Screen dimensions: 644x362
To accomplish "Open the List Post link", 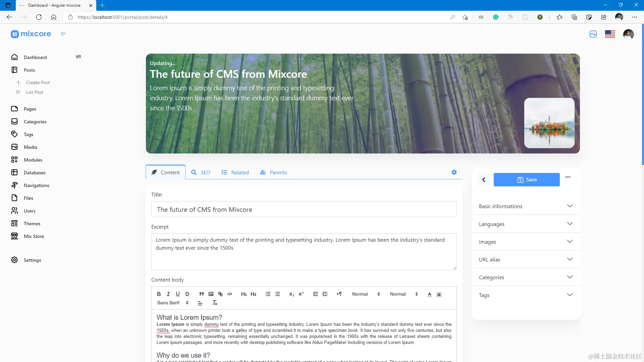I will [x=35, y=92].
